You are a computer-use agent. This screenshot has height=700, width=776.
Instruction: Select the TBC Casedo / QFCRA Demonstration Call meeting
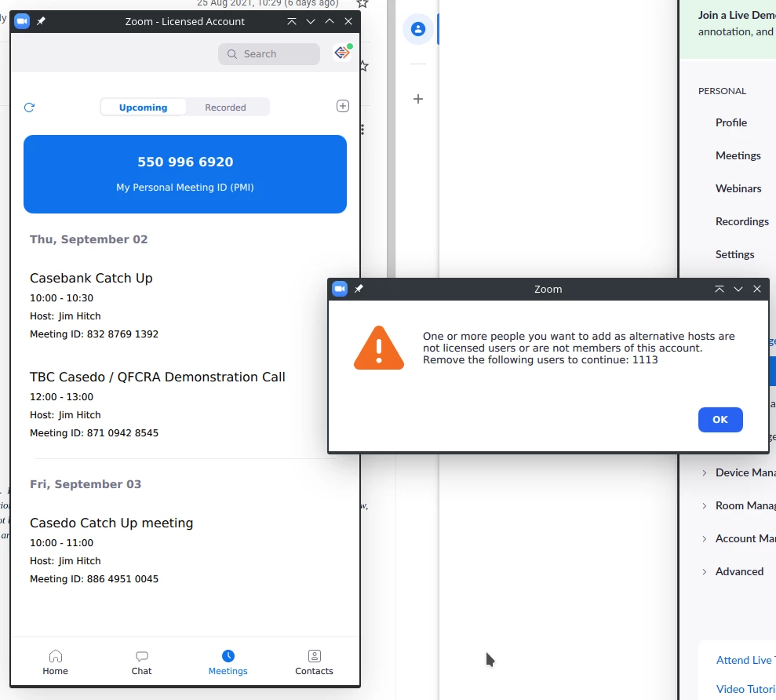158,377
